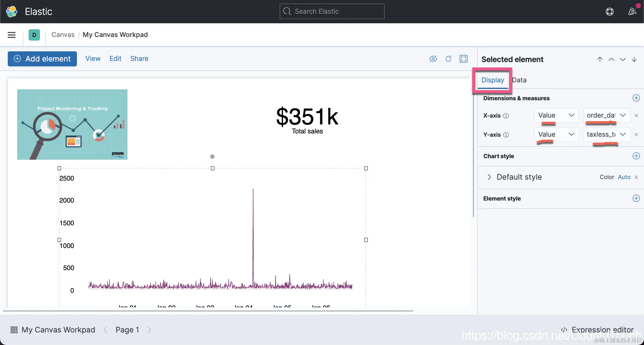Click the Auto color setting
Image resolution: width=644 pixels, height=345 pixels.
(624, 177)
